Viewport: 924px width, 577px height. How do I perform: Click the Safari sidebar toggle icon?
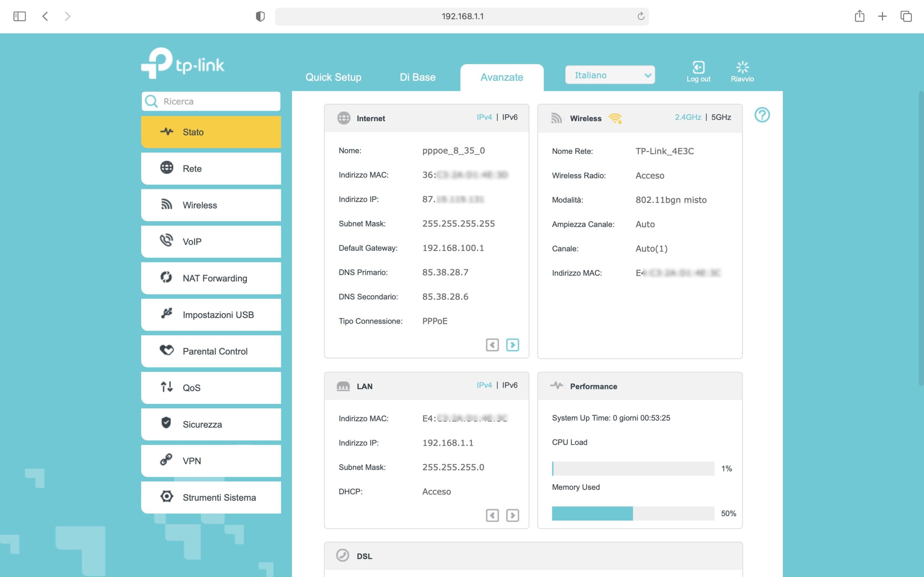(19, 16)
